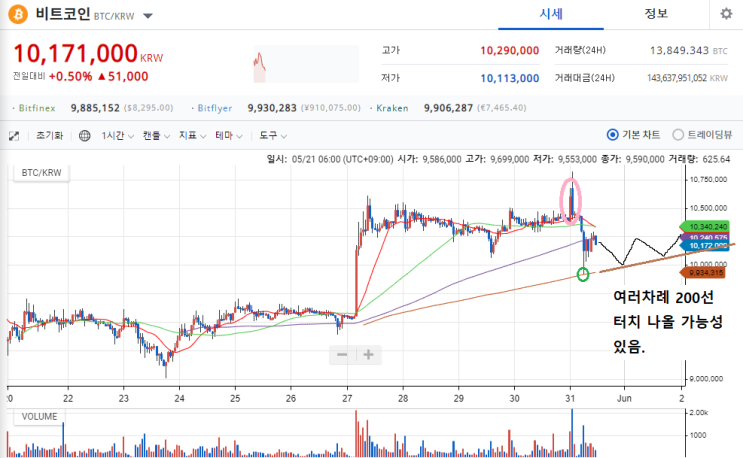Select the 트레이딩뷰 radio option

(x=678, y=135)
